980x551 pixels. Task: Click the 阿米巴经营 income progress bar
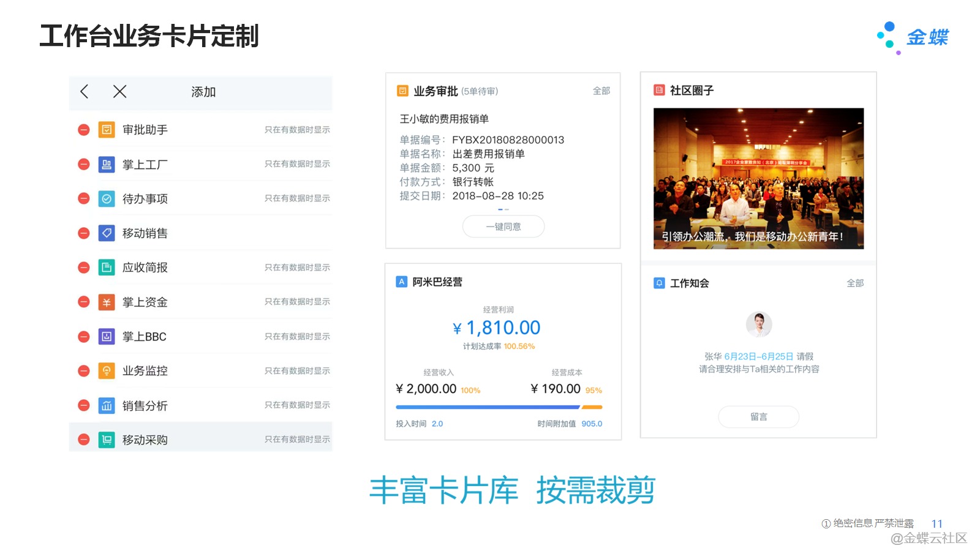pyautogui.click(x=487, y=407)
